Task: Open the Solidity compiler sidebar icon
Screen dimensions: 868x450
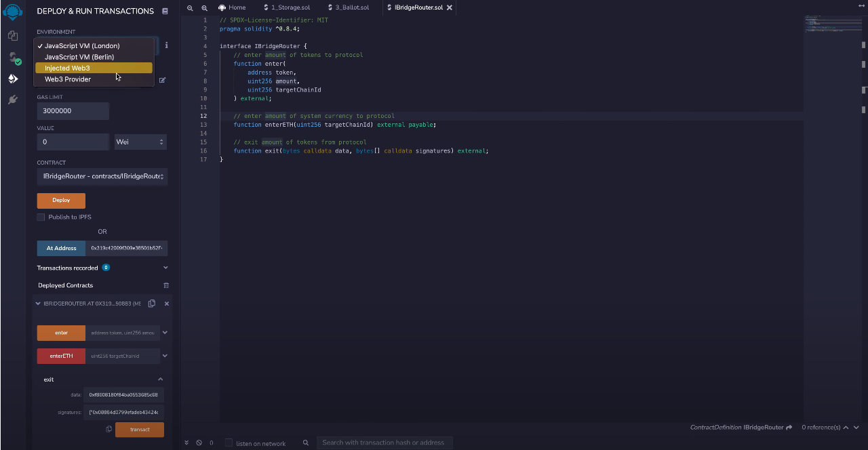Action: tap(13, 58)
